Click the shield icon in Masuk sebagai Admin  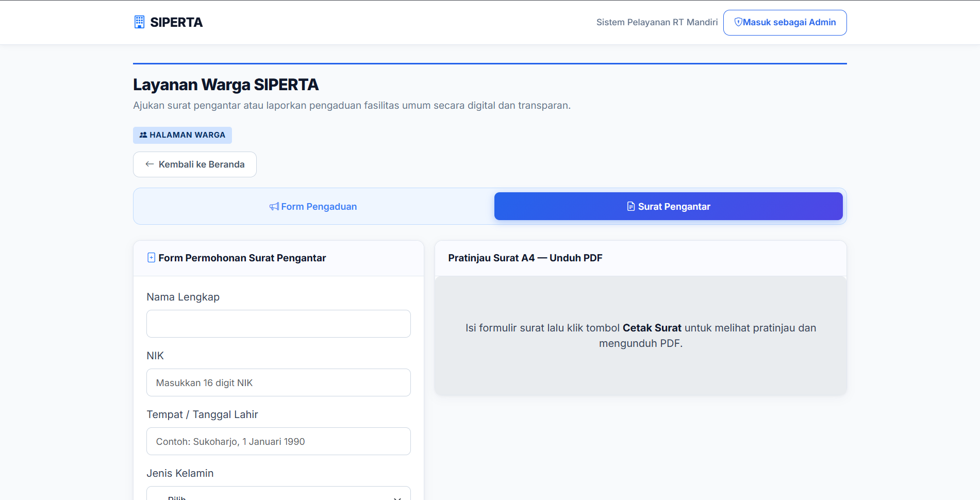[738, 22]
